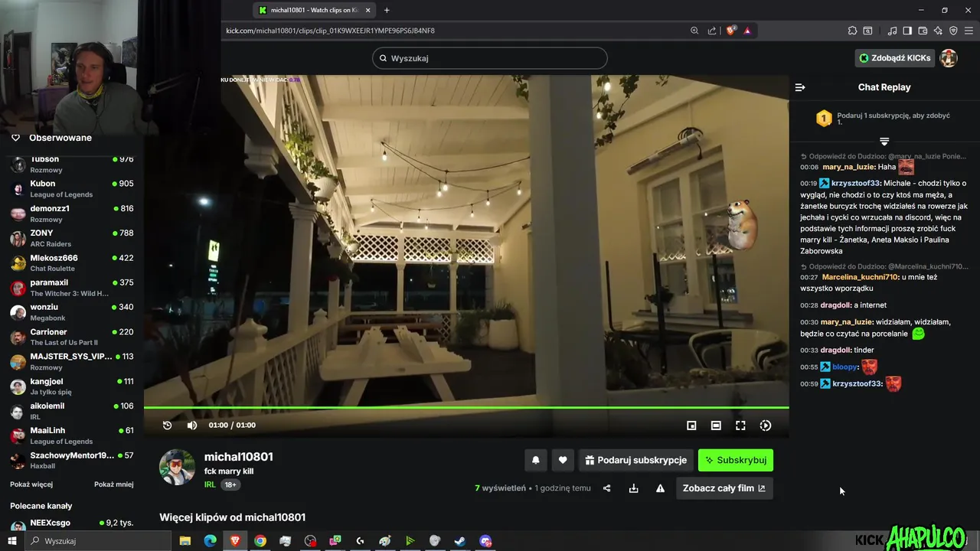Open the playback speed control icon
980x551 pixels.
(765, 425)
